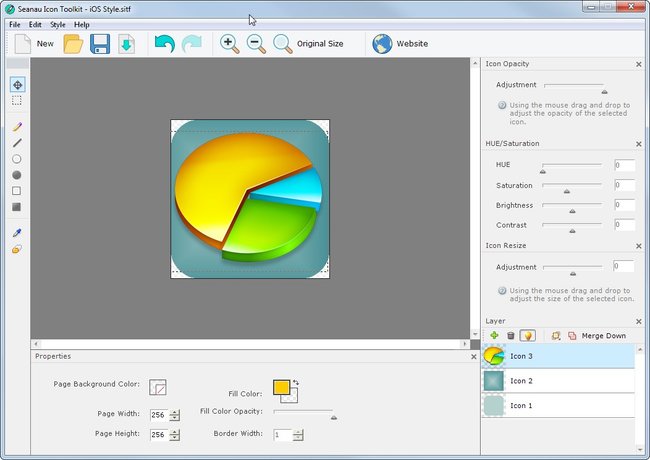Image resolution: width=650 pixels, height=460 pixels.
Task: Close the Properties panel
Action: [474, 356]
